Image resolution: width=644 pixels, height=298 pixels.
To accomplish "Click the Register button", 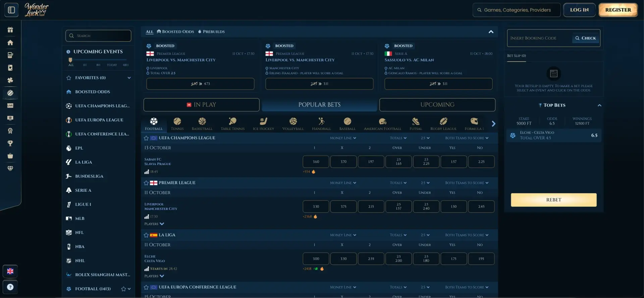I will click(618, 10).
